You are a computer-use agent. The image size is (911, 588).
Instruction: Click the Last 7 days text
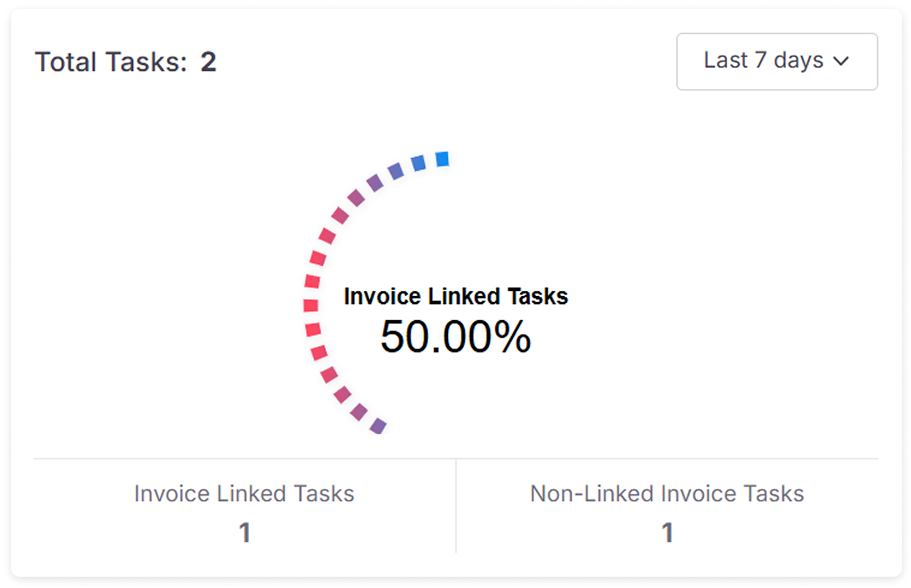tap(763, 60)
